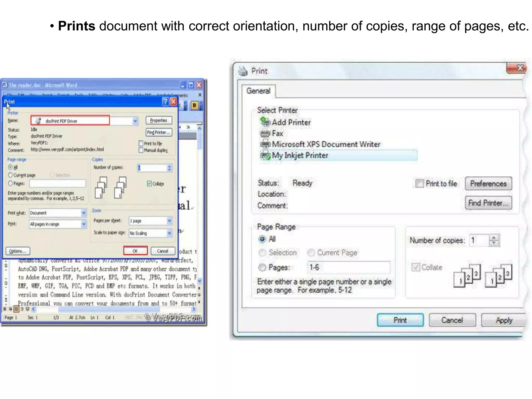Open the Print what Document dropdown
The width and height of the screenshot is (532, 399).
coord(84,213)
